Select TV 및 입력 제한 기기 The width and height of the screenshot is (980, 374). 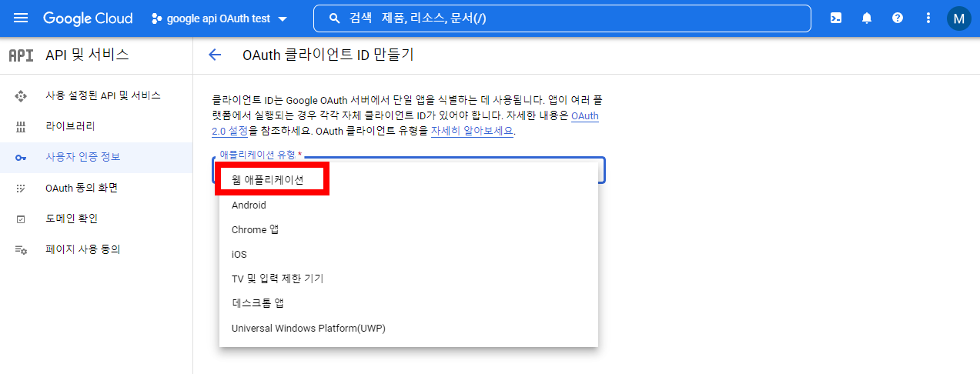pos(409,279)
